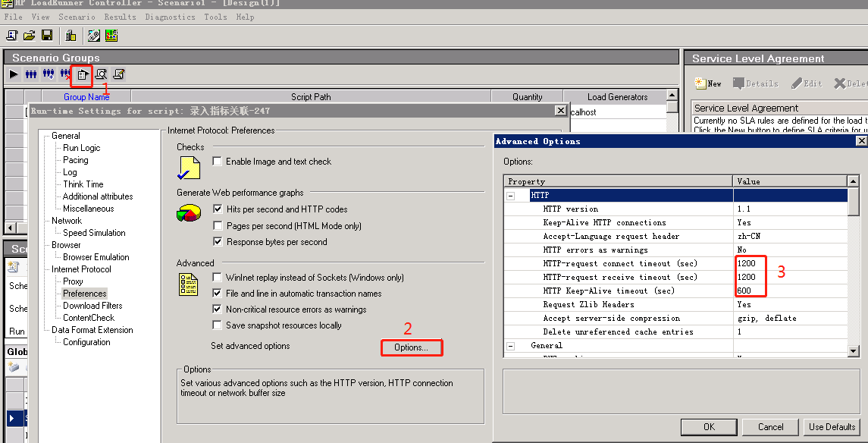Open the Results menu
This screenshot has height=443, width=868.
120,17
